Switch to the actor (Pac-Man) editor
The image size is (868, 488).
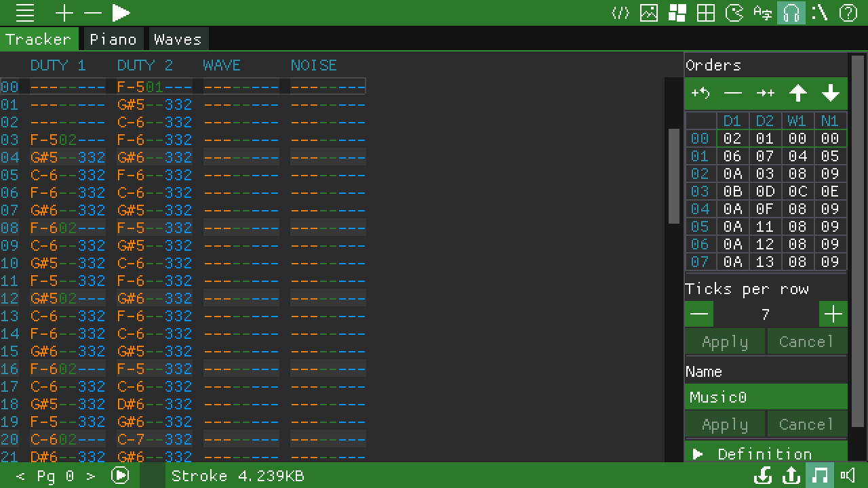click(x=734, y=13)
